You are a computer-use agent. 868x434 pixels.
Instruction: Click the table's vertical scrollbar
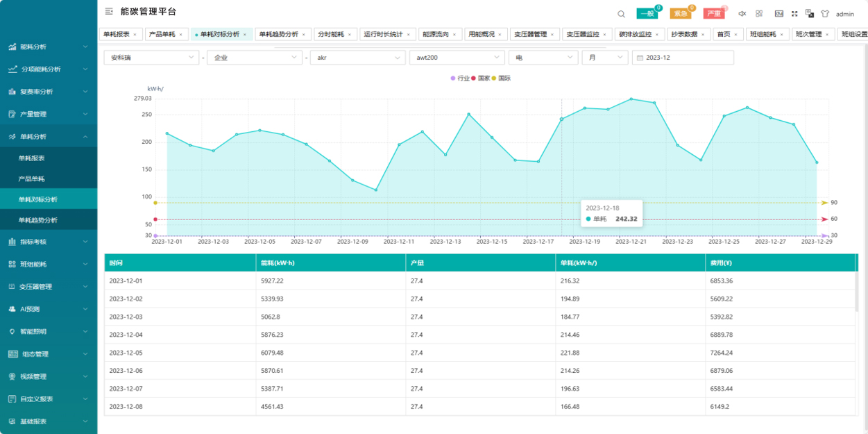coord(856,292)
